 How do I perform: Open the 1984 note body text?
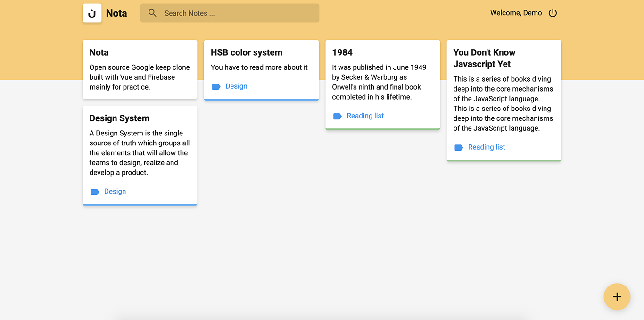pyautogui.click(x=379, y=82)
